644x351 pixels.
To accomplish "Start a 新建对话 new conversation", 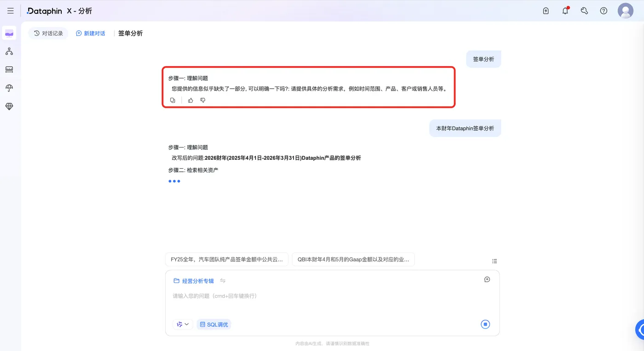I will [x=91, y=34].
